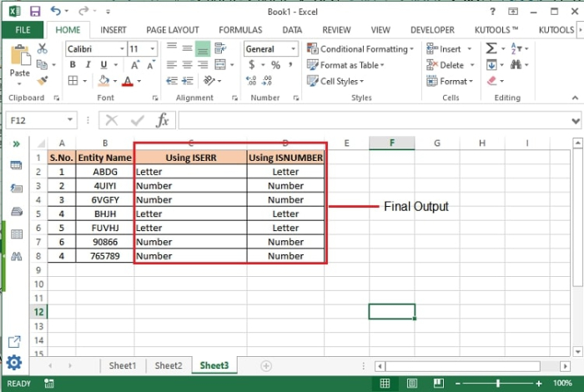Click the Paste icon in Clipboard group

(x=19, y=58)
